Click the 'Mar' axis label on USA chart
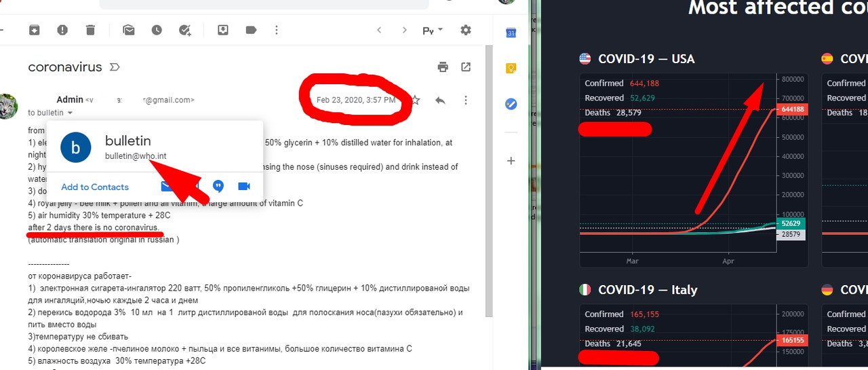 [x=632, y=261]
